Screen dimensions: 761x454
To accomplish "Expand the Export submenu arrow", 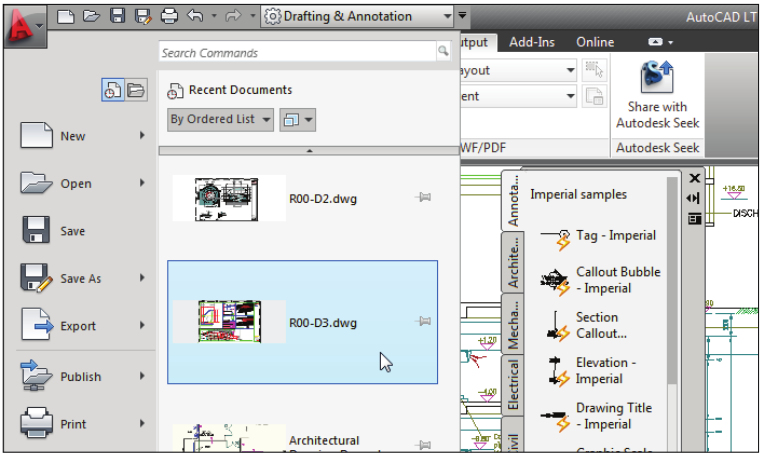I will click(x=142, y=325).
